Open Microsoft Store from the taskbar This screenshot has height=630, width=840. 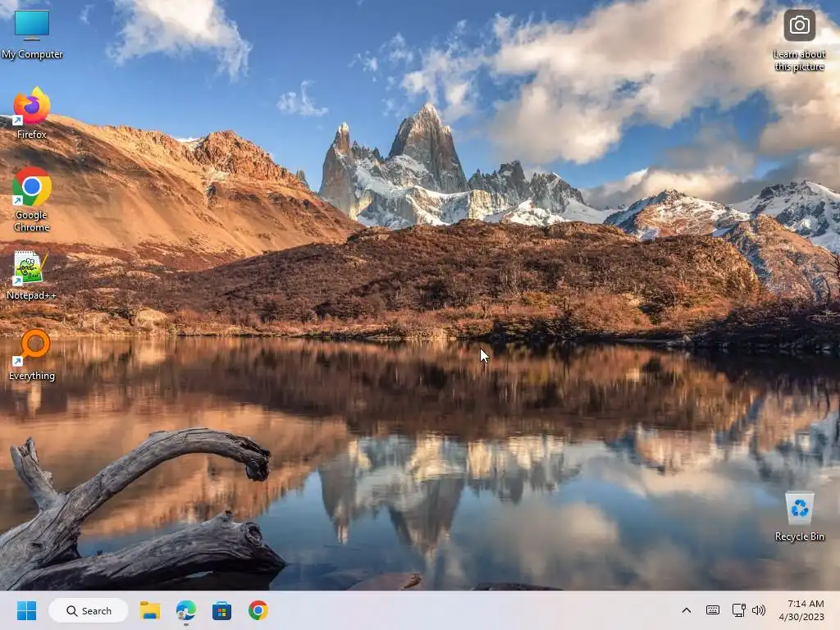[x=221, y=610]
